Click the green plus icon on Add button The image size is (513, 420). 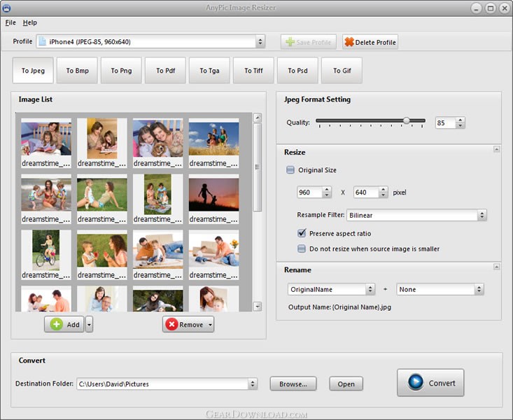pyautogui.click(x=57, y=324)
